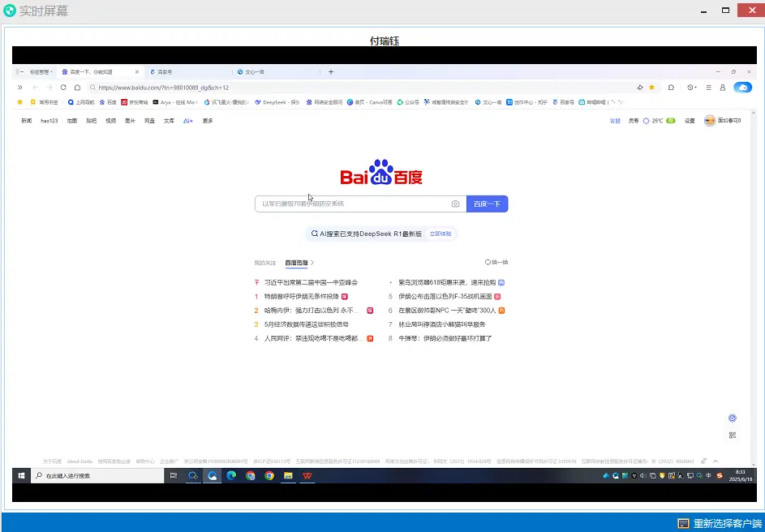
Task: Click the 25℃ weather indicator
Action: tap(659, 121)
